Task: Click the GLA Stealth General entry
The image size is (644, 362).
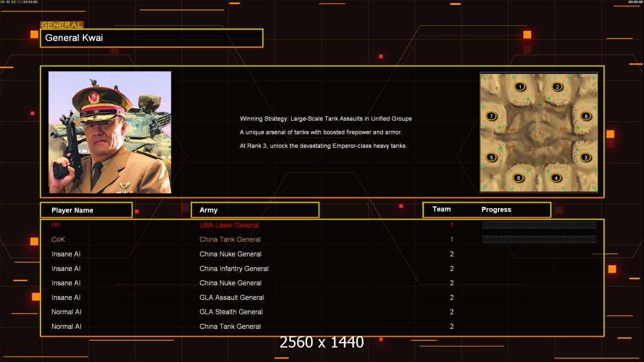Action: tap(231, 312)
